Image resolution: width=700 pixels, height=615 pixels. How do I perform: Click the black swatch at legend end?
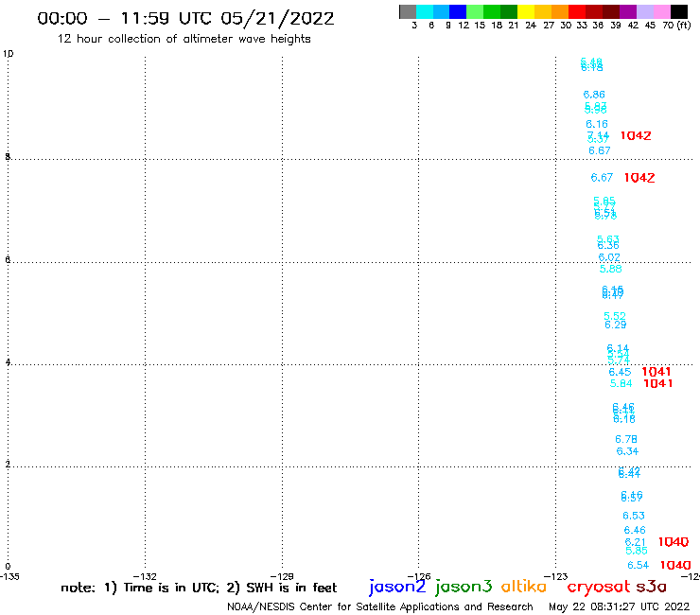pyautogui.click(x=678, y=11)
